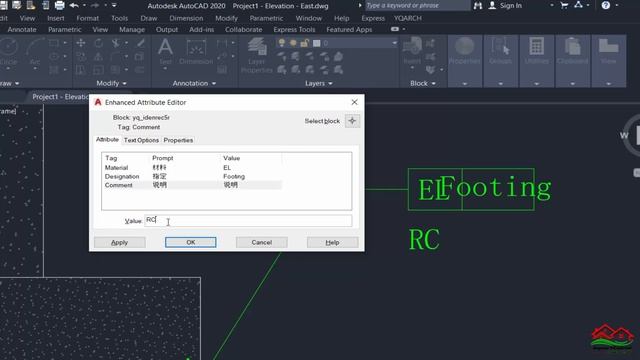Click the Print icon in quick access toolbar

coord(60,5)
